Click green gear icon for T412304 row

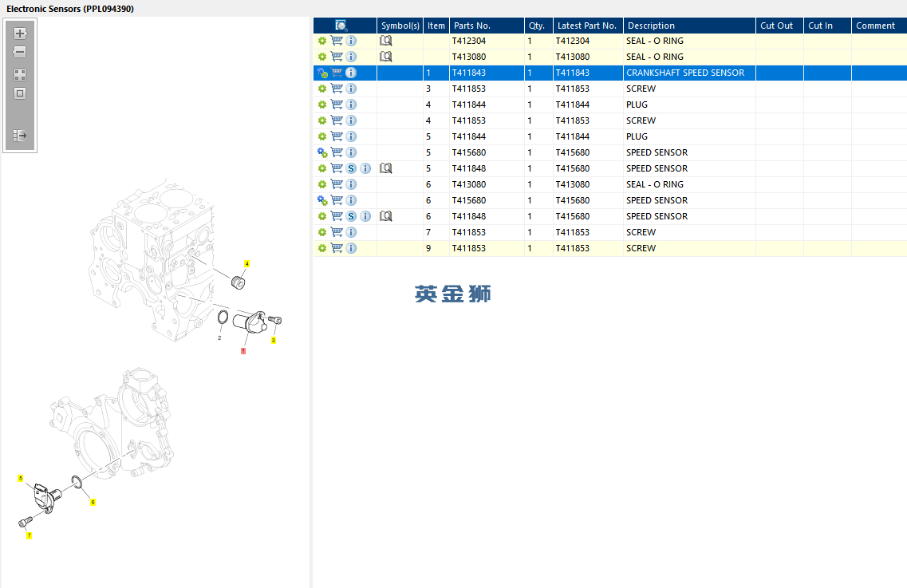click(x=322, y=41)
